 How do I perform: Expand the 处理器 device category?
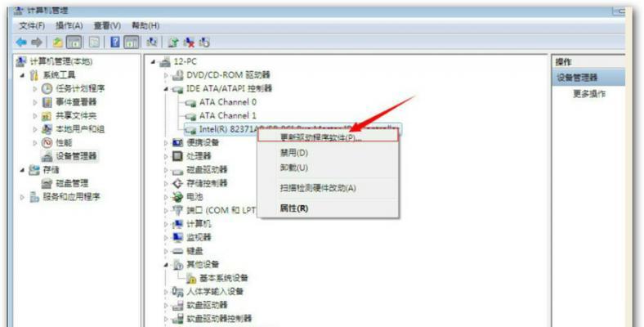click(166, 156)
